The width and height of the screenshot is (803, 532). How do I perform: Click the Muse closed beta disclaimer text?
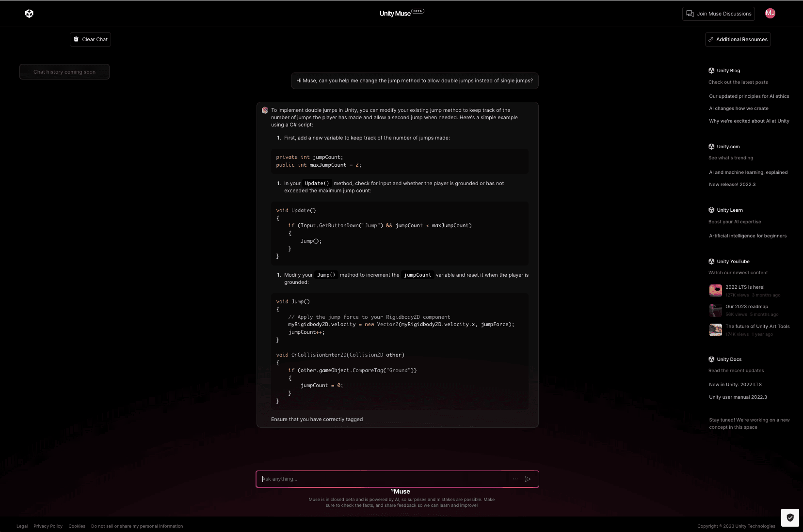pyautogui.click(x=401, y=502)
